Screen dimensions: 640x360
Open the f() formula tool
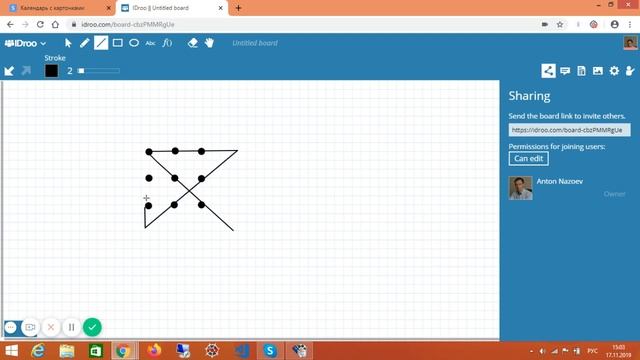[167, 43]
